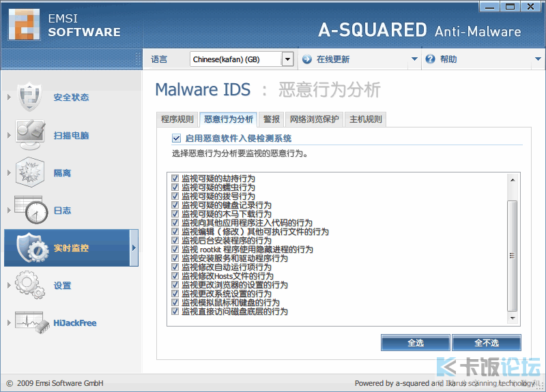Uncheck 监视可疑的劫持行为
Image resolution: width=546 pixels, height=392 pixels.
pyautogui.click(x=175, y=179)
